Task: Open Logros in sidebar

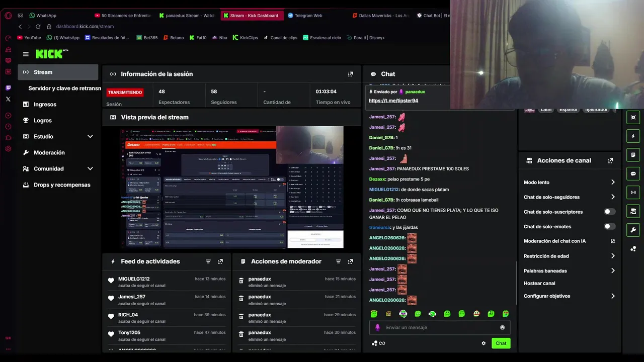Action: [58, 120]
